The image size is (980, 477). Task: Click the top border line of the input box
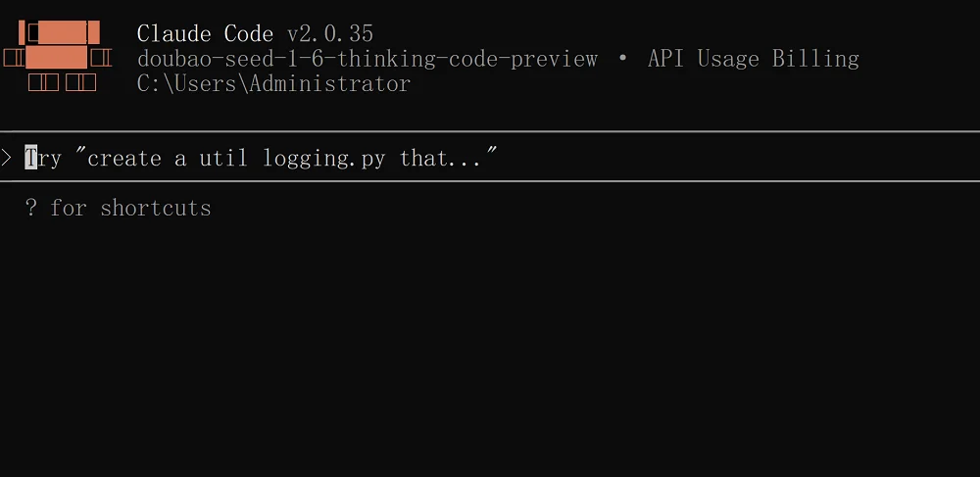(x=490, y=131)
